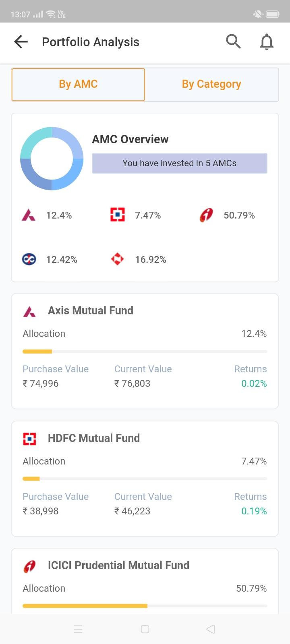
Task: Open notifications bell icon
Action: point(266,42)
